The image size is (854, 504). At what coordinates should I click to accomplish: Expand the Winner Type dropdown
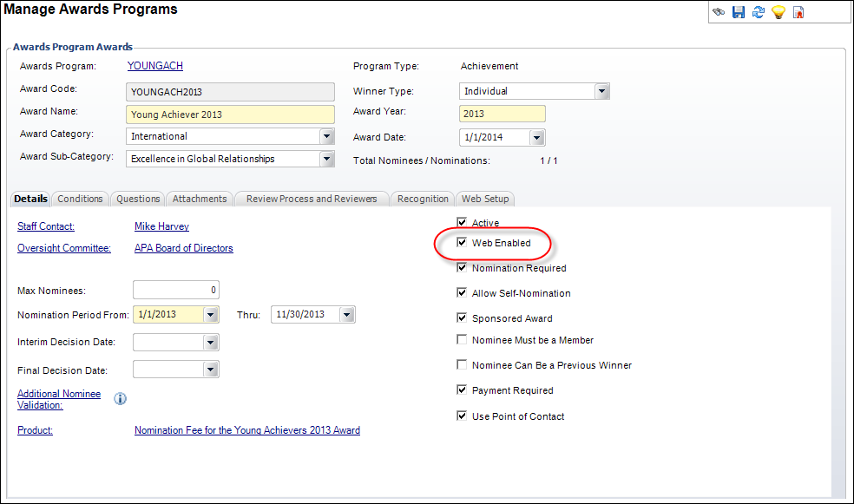[x=601, y=91]
